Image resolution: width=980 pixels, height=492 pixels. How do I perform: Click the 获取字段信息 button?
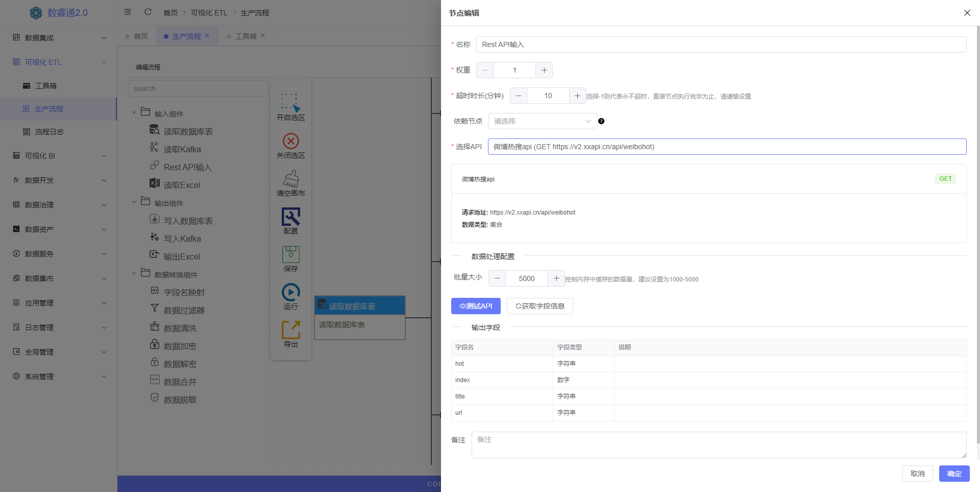tap(540, 306)
